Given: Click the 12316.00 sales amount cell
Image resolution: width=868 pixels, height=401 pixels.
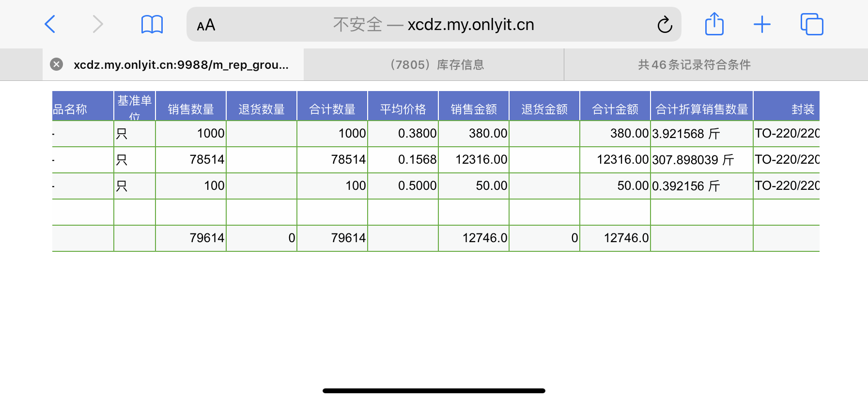Looking at the screenshot, I should tap(474, 159).
